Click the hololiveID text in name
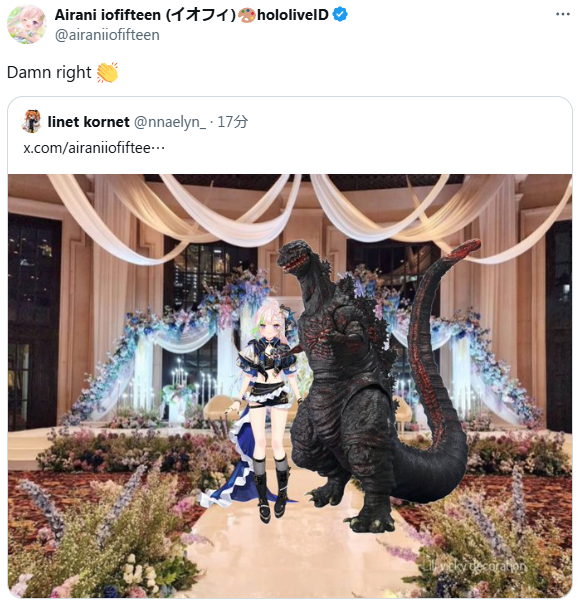Screen dimensions: 579x604 [x=293, y=15]
